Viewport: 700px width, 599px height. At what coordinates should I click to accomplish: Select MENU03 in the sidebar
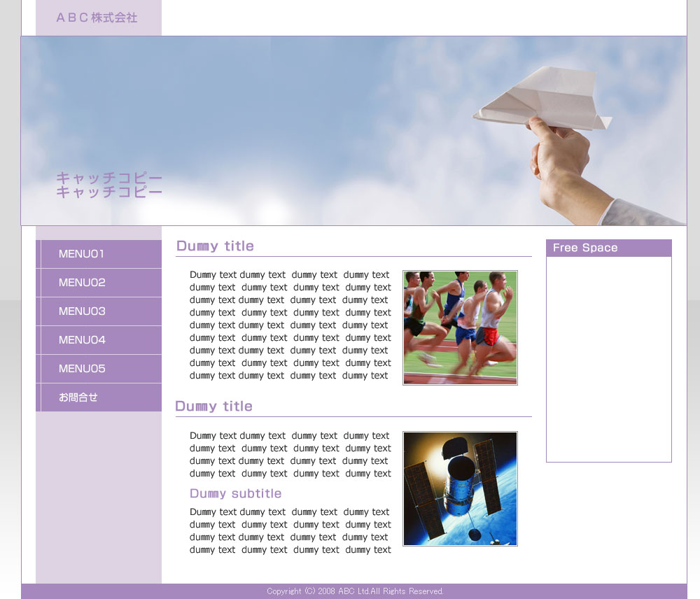coord(99,311)
